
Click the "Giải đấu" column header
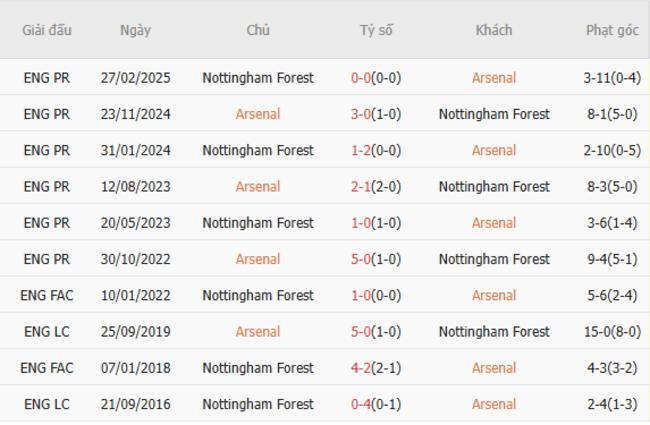(x=47, y=30)
